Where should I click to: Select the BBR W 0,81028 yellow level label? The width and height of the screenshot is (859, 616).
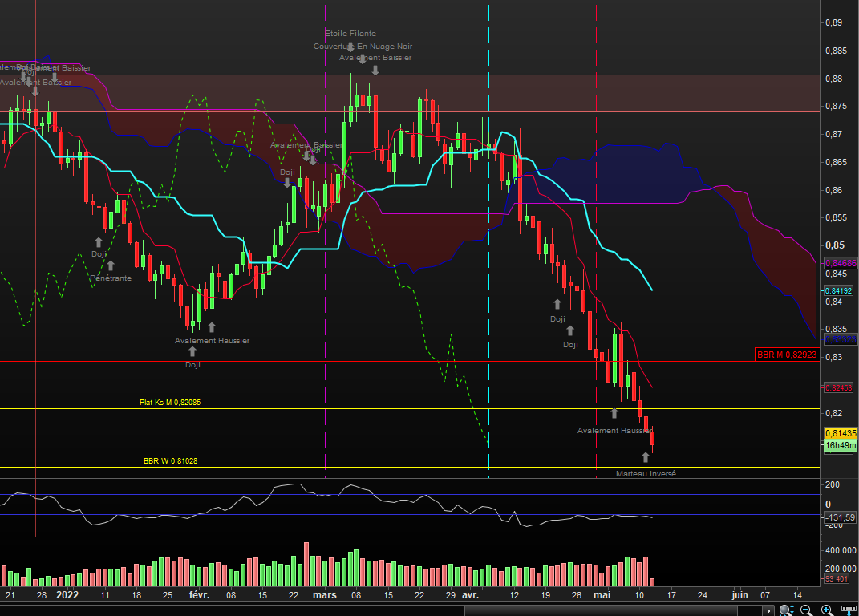tap(170, 460)
